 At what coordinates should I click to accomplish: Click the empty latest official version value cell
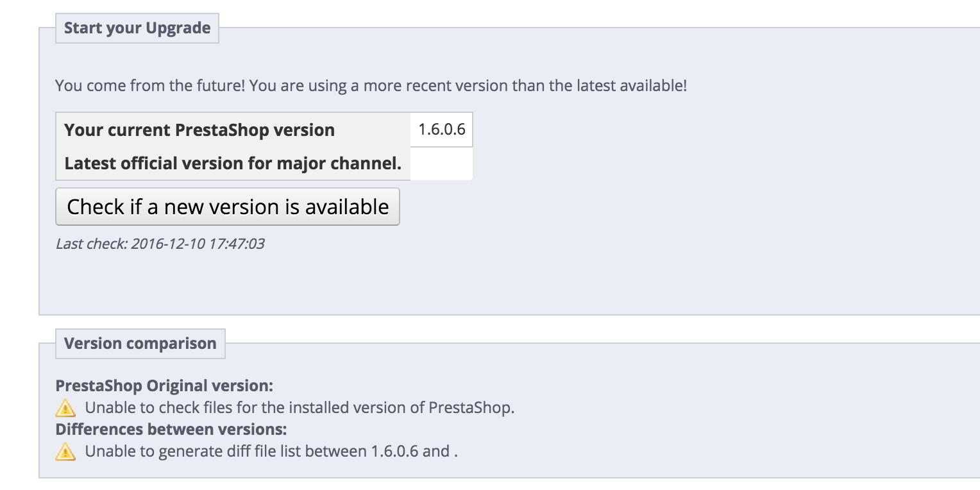(x=441, y=164)
